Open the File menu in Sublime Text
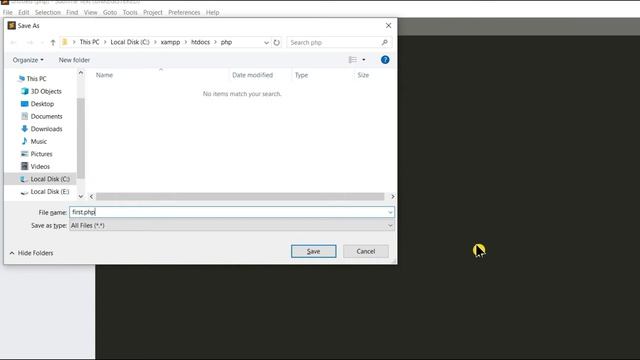 (7, 12)
